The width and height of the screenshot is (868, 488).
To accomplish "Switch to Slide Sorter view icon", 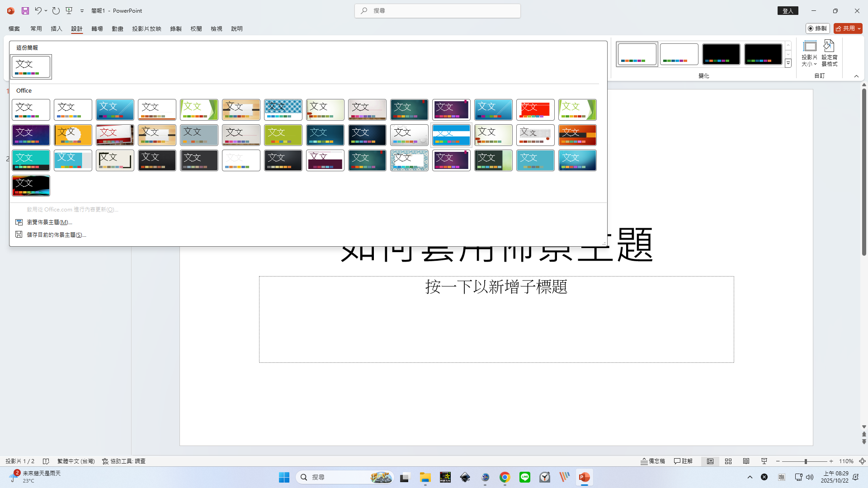I will point(728,461).
